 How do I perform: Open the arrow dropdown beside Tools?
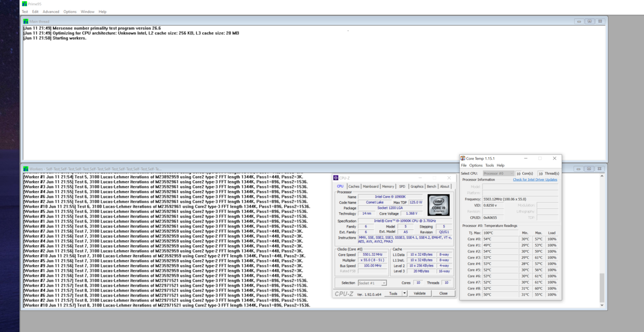(x=405, y=293)
